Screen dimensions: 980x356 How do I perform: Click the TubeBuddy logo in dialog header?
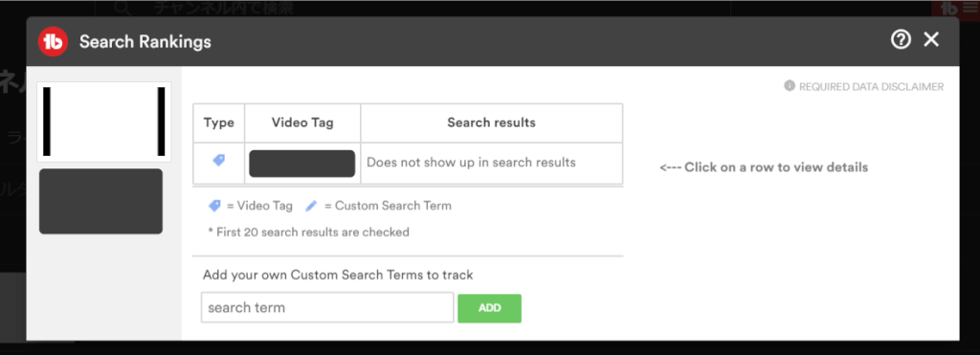[x=53, y=42]
